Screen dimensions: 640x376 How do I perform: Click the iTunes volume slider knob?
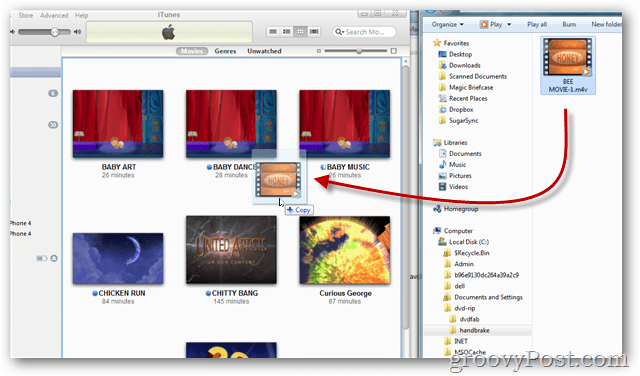(54, 32)
